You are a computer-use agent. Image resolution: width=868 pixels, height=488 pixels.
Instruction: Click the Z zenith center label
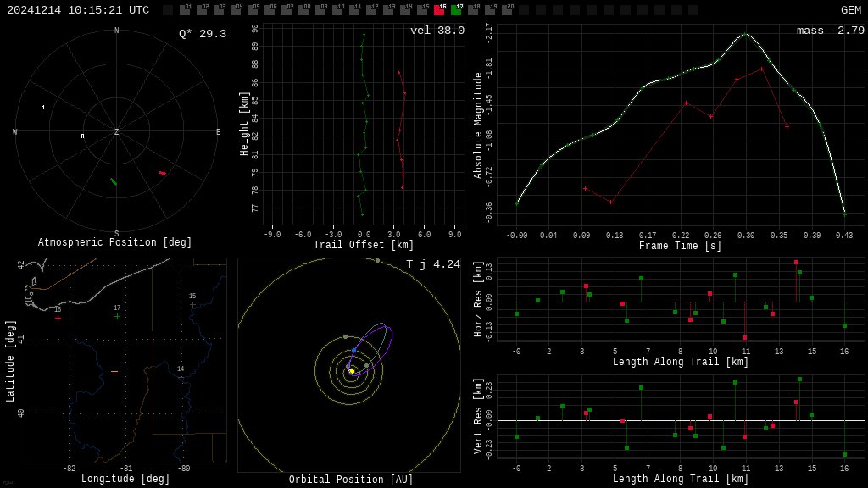point(116,131)
